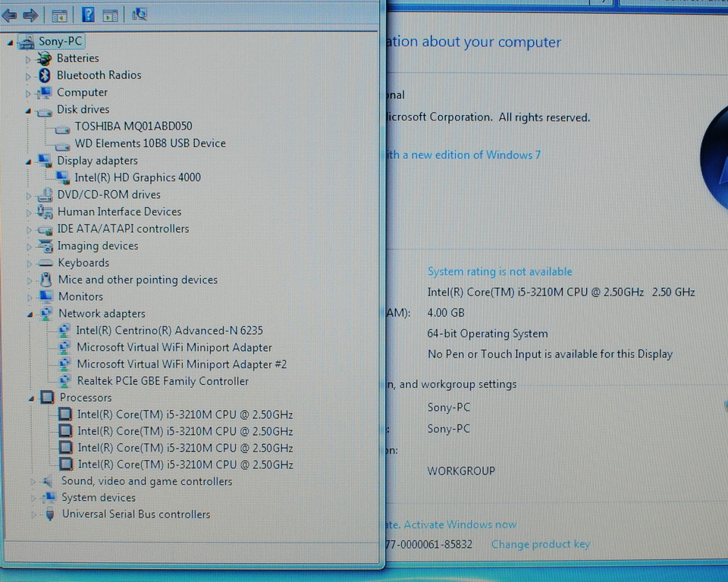Toggle the show/hide console tree toolbar icon
The width and height of the screenshot is (728, 582).
[x=59, y=16]
